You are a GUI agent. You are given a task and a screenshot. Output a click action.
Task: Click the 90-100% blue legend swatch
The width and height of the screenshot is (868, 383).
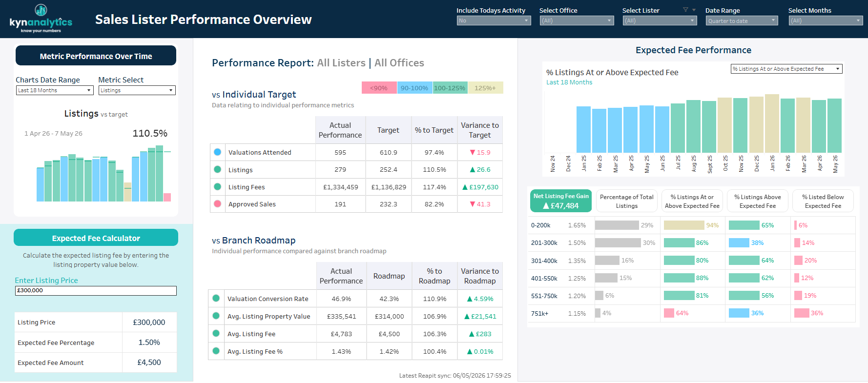414,88
